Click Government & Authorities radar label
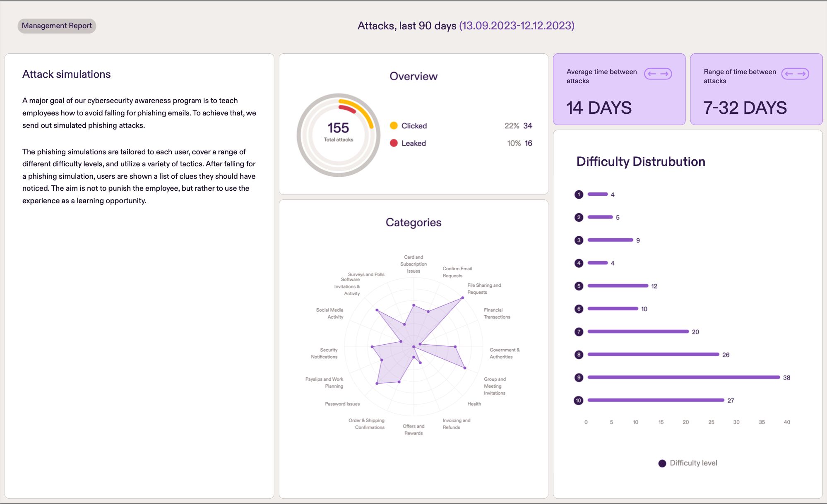 [504, 353]
